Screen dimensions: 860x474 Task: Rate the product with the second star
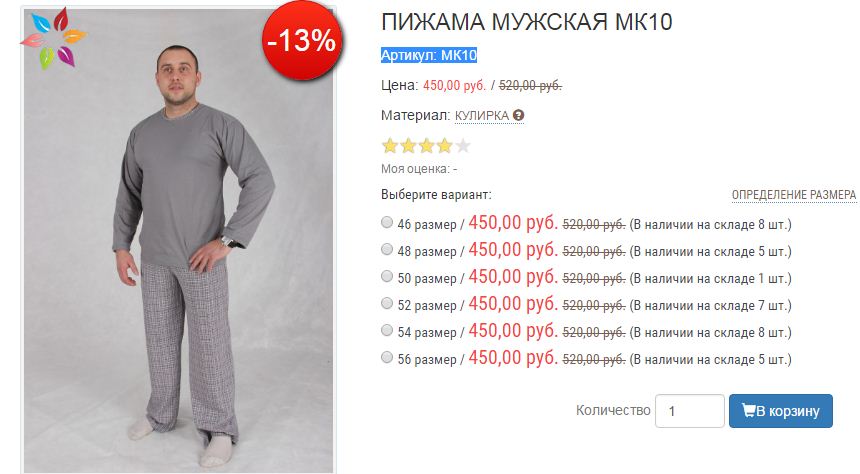point(408,146)
